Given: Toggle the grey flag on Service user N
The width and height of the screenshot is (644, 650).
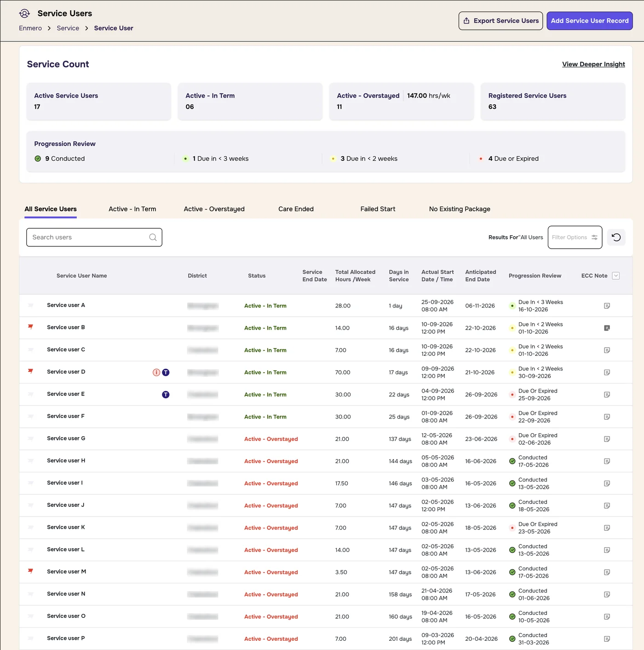Looking at the screenshot, I should tap(30, 593).
